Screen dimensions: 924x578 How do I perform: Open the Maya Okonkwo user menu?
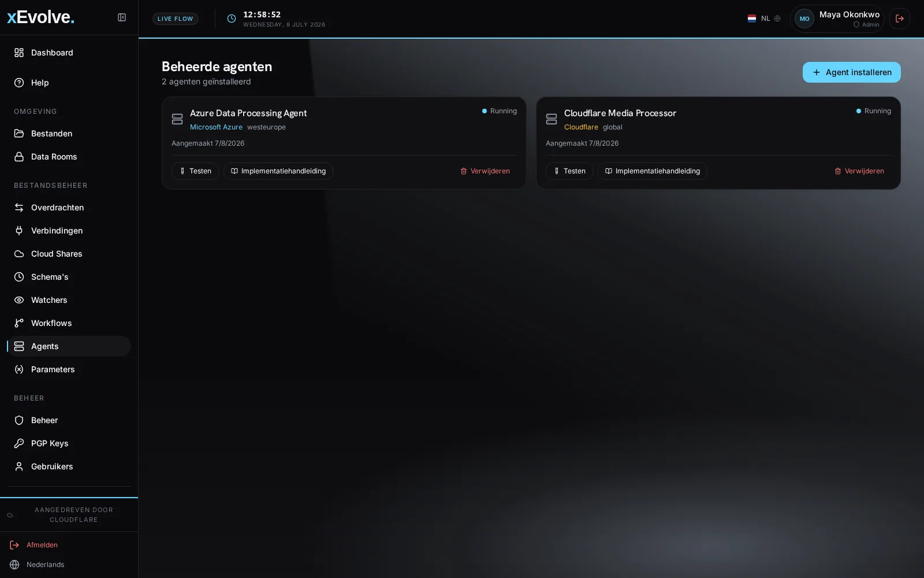[x=837, y=18]
